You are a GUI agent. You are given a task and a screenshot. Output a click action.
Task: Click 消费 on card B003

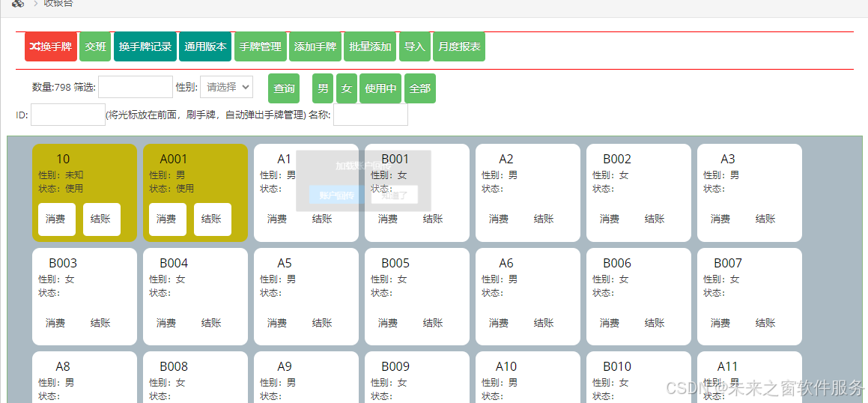[55, 324]
